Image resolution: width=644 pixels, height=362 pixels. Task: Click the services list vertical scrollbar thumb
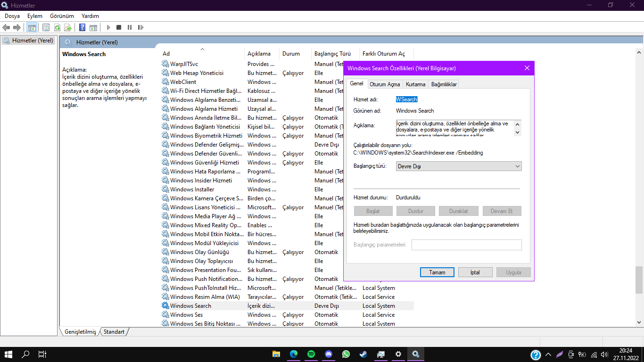pos(639,280)
